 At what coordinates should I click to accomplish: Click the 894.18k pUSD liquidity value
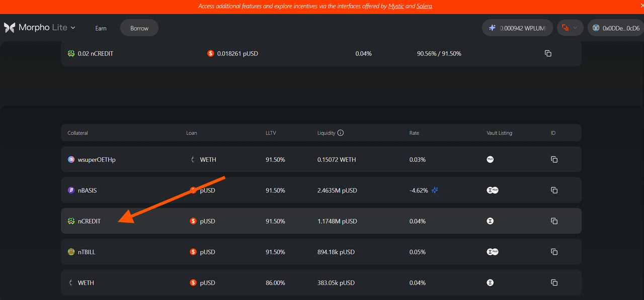tap(337, 252)
